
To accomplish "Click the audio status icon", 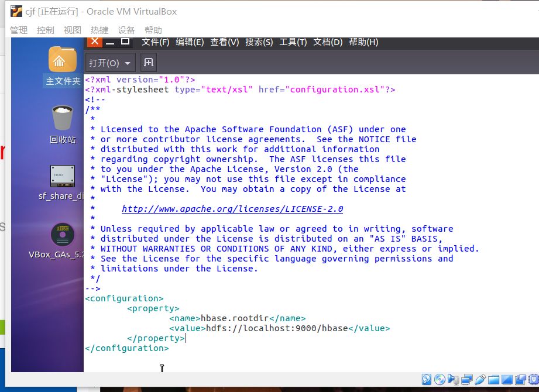I will pyautogui.click(x=454, y=380).
